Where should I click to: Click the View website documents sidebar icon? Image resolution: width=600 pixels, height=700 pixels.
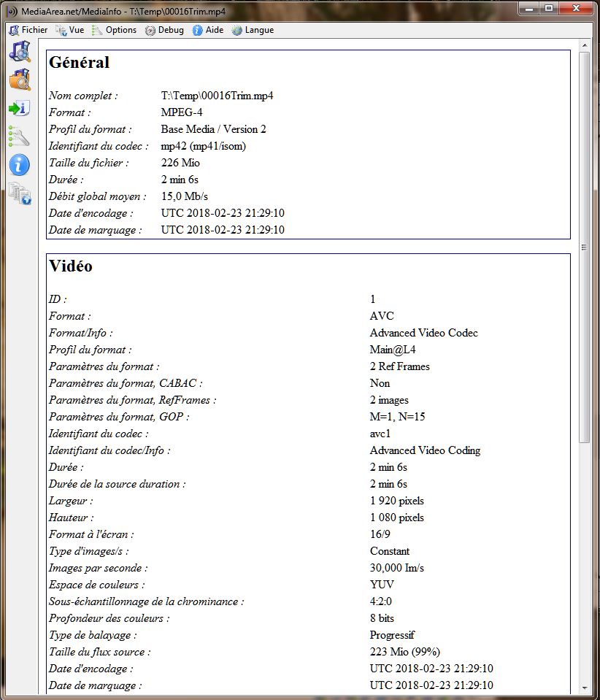coord(20,193)
